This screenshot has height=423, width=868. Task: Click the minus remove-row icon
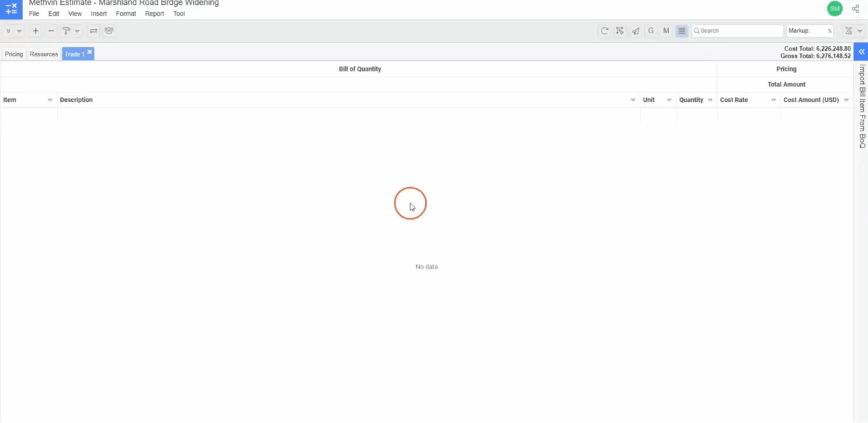click(51, 31)
